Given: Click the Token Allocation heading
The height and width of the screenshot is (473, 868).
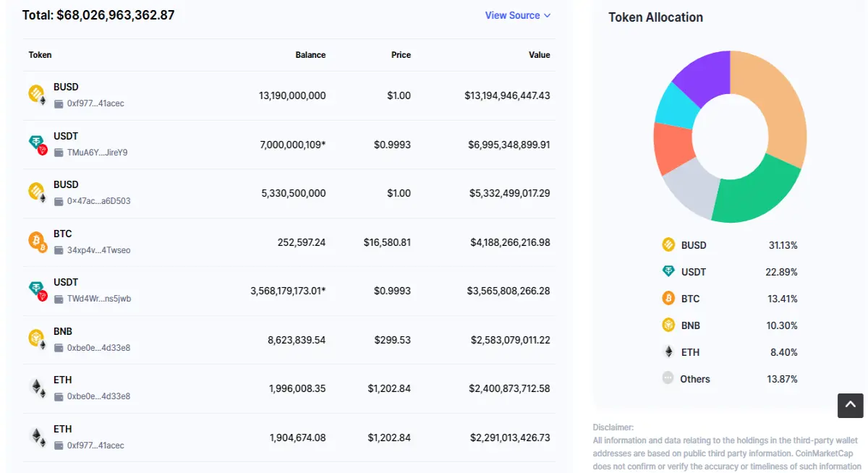Looking at the screenshot, I should 655,17.
